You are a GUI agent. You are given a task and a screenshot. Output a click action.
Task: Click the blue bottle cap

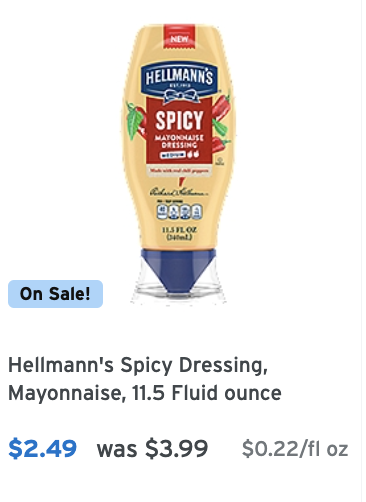pos(178,269)
